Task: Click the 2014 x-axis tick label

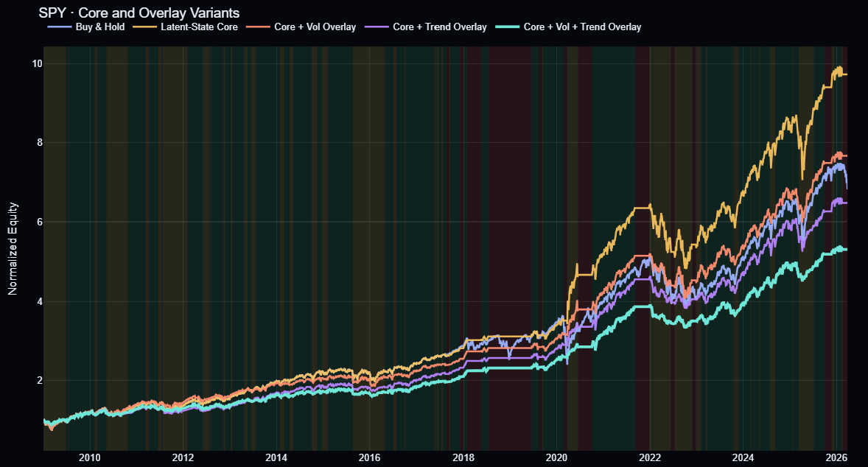Action: pyautogui.click(x=276, y=457)
